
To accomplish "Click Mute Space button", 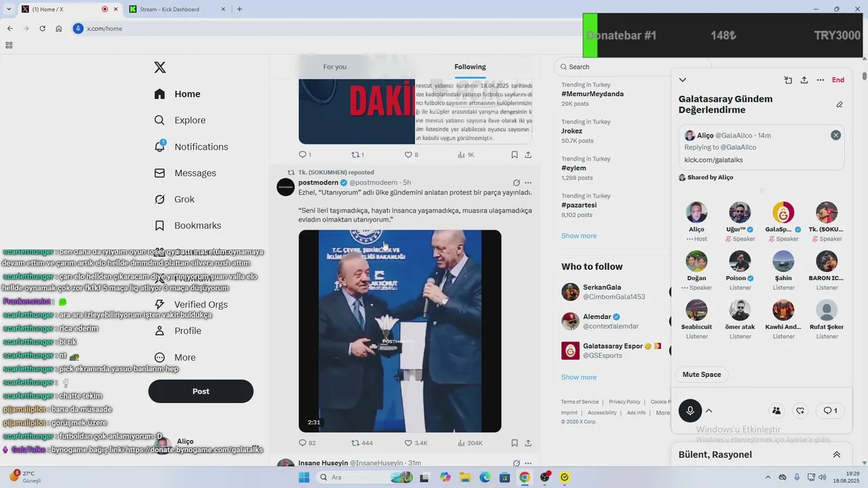I will tap(702, 374).
